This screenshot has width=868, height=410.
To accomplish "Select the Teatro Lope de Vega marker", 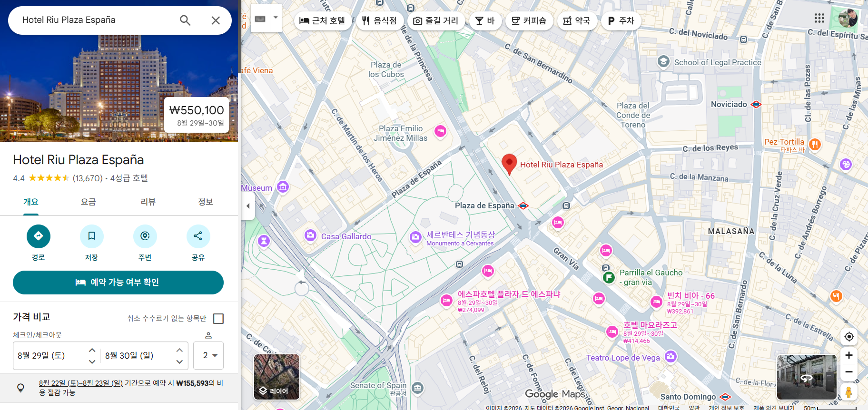I will (671, 356).
